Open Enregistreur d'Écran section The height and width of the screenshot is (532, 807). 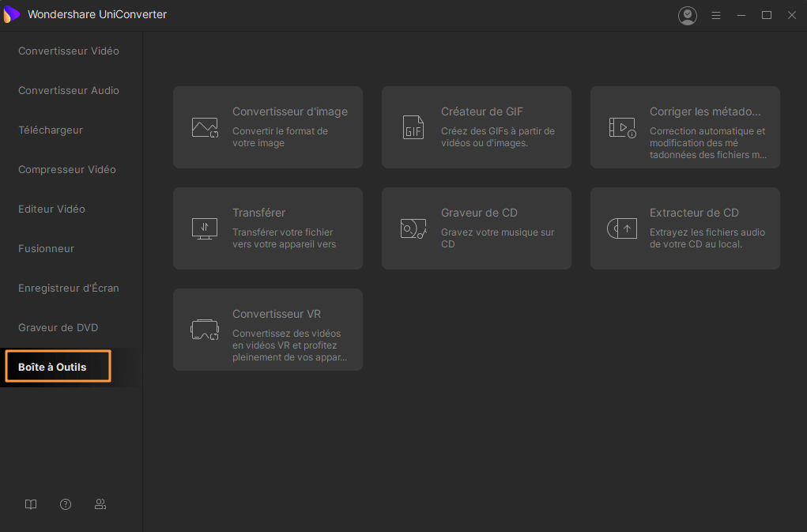[69, 288]
